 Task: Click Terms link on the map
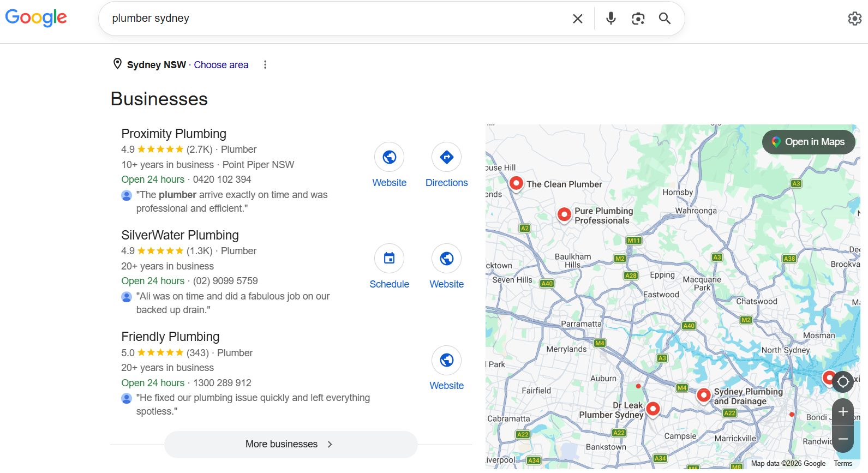click(843, 464)
